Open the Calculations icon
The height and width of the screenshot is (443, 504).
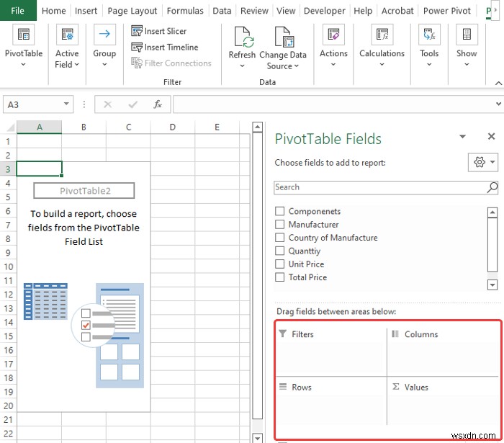click(x=382, y=34)
